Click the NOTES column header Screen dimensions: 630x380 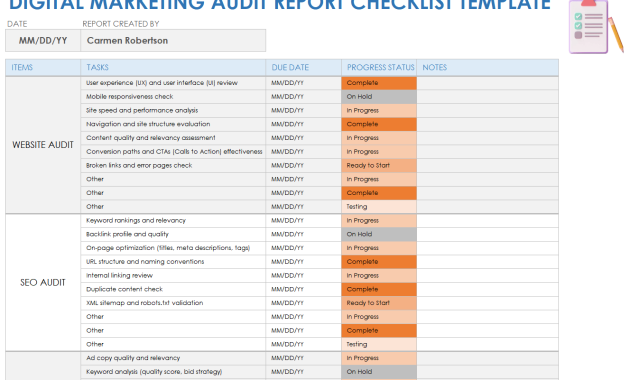(x=488, y=67)
